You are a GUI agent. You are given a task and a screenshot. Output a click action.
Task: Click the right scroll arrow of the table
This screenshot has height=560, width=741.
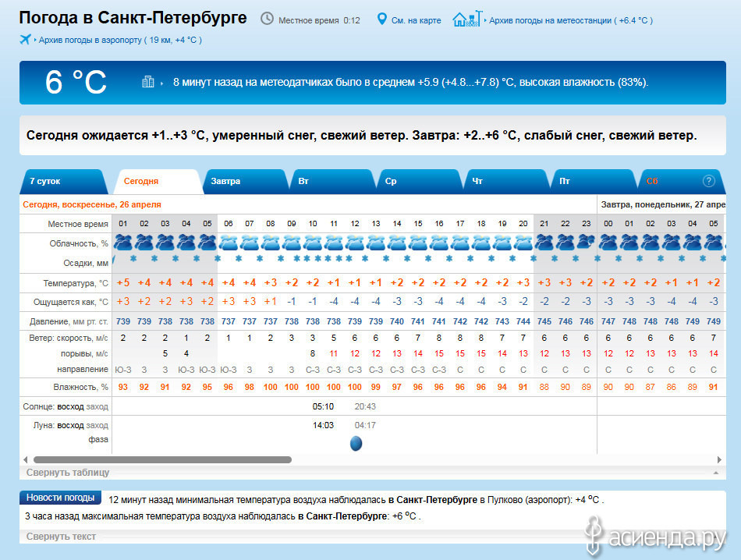(x=719, y=460)
